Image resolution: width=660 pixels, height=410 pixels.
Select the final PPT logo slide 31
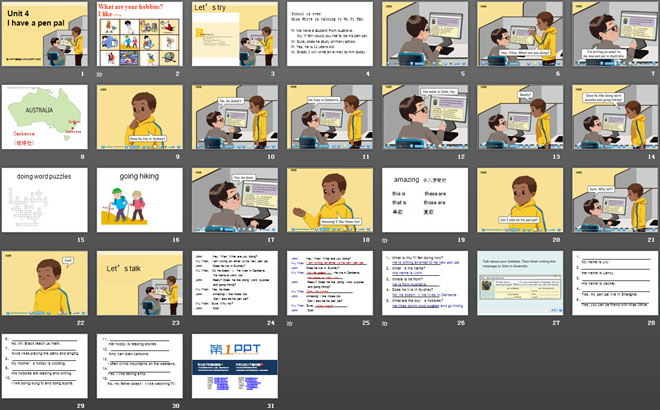point(234,366)
